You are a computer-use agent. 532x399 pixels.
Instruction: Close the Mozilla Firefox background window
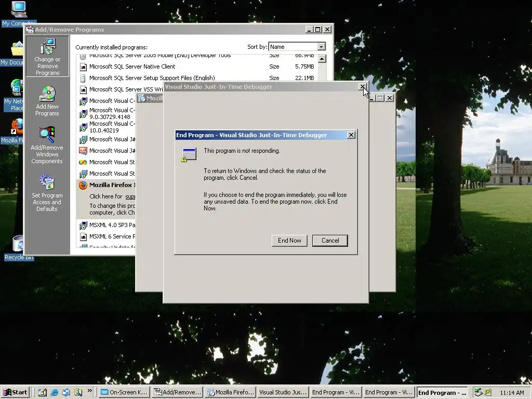tap(390, 98)
